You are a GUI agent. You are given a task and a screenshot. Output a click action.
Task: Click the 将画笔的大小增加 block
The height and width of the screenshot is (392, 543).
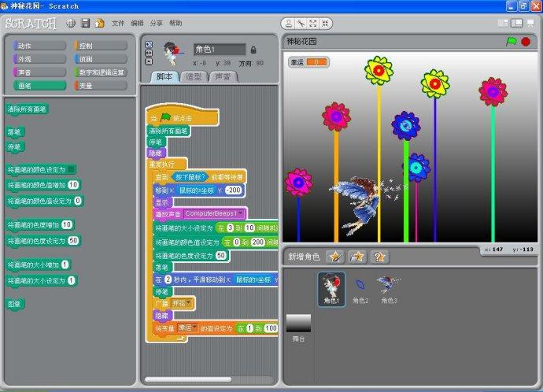[x=39, y=265]
